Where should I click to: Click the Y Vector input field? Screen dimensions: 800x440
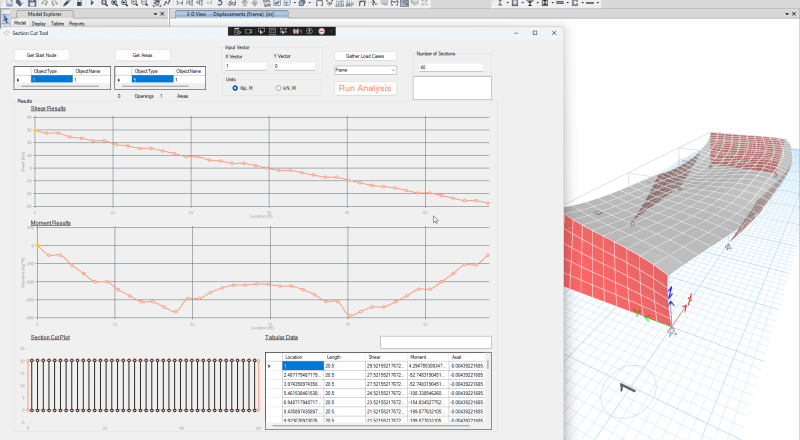(294, 66)
